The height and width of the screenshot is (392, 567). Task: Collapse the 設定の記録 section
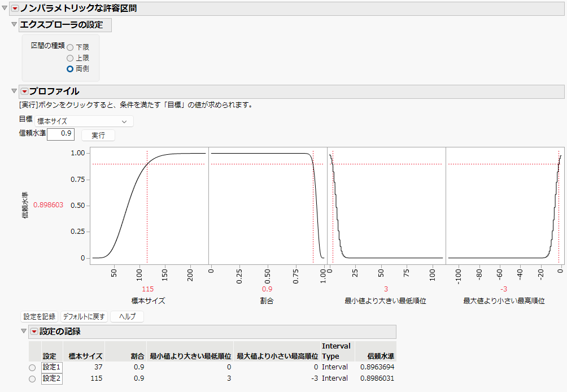tap(24, 331)
